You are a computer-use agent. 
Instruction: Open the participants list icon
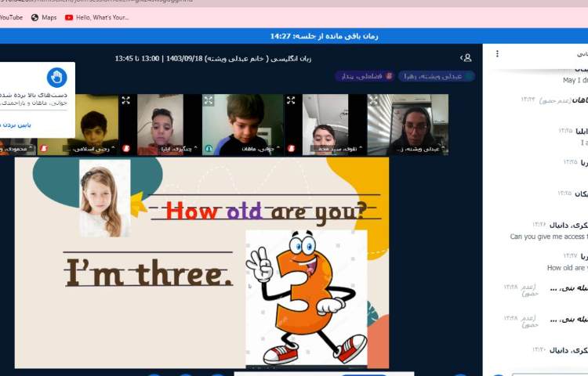pos(468,58)
